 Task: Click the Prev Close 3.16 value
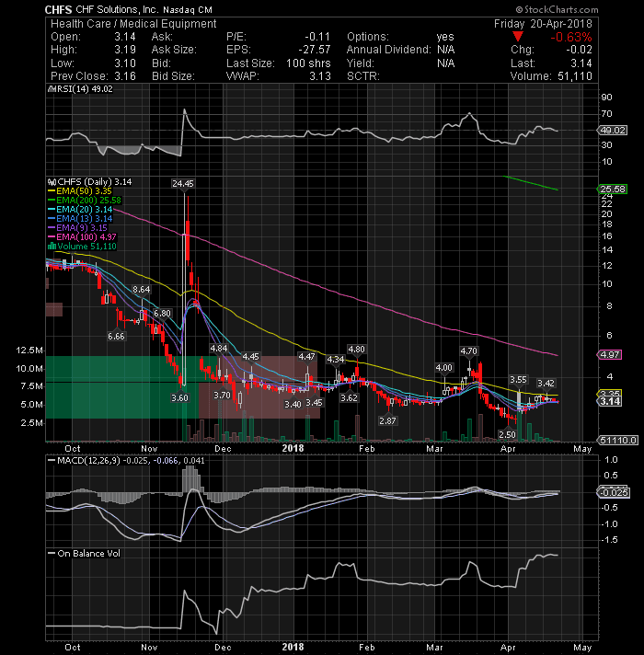125,76
